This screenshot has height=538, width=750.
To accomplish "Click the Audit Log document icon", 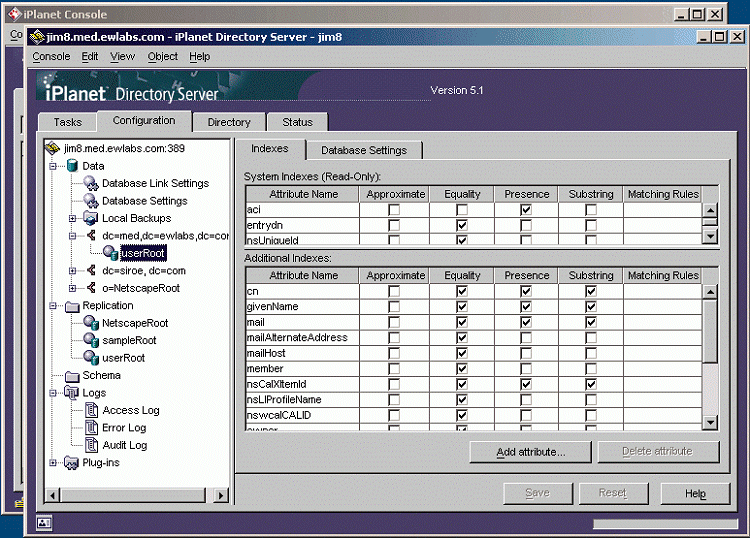I will pyautogui.click(x=91, y=445).
